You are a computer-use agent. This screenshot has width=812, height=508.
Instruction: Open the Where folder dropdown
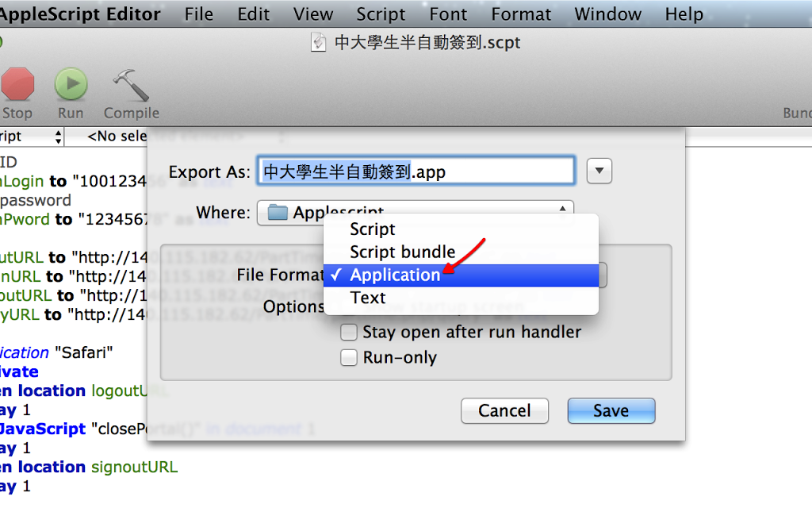416,212
